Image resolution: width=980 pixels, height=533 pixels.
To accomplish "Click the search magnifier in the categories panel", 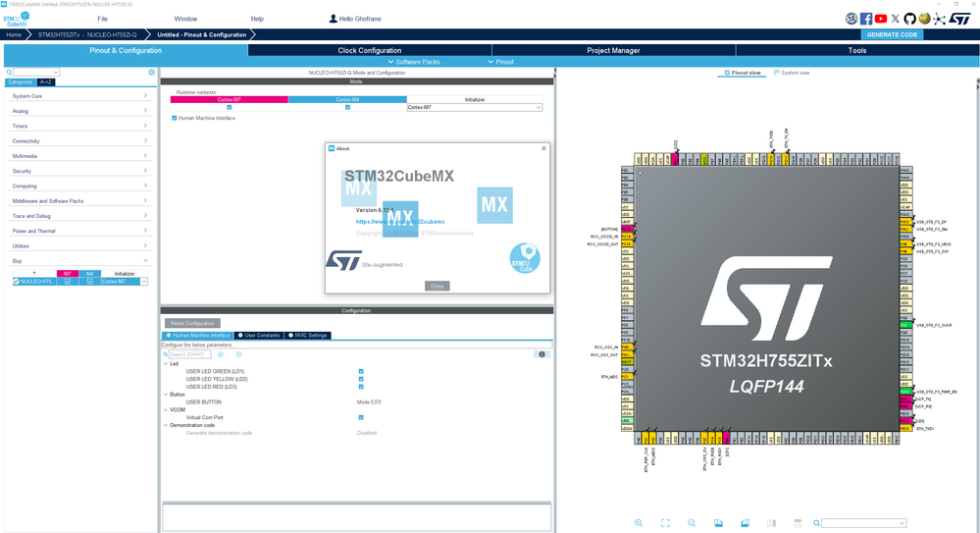I will 9,73.
